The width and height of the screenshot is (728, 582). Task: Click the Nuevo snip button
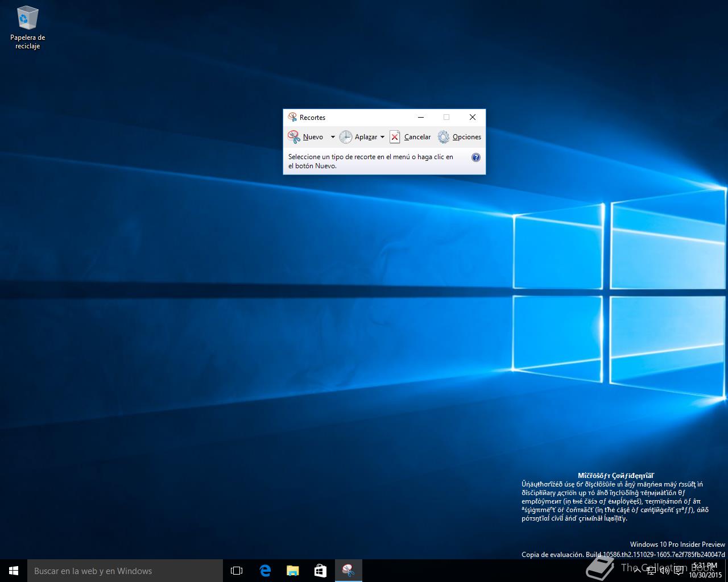tap(306, 137)
